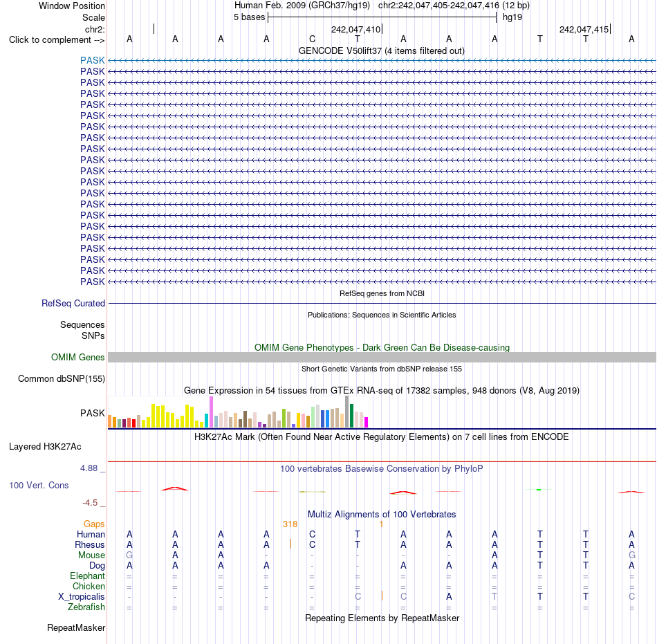Screen dimensions: 657x644
Task: Click the X_tropicalis alignment row label
Action: [82, 597]
